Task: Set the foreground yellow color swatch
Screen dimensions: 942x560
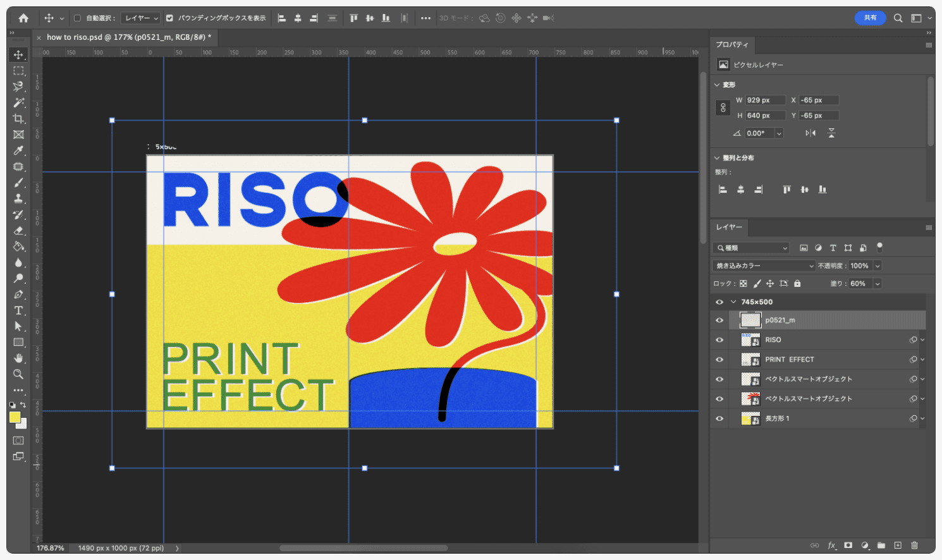Action: (x=15, y=417)
